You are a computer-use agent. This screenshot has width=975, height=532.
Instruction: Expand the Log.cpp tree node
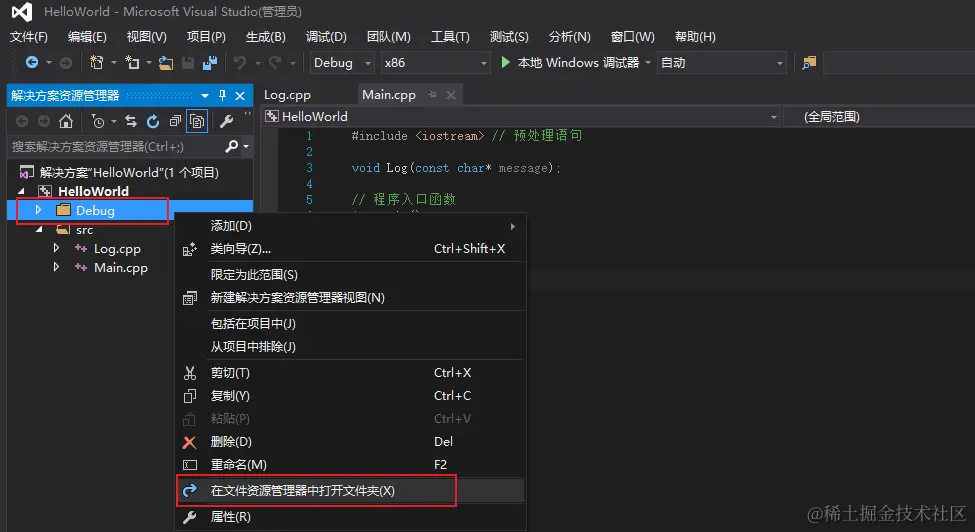pos(56,248)
